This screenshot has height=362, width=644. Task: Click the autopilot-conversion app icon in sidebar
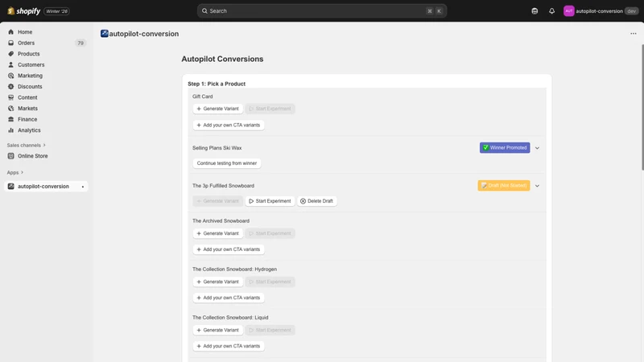pyautogui.click(x=11, y=187)
